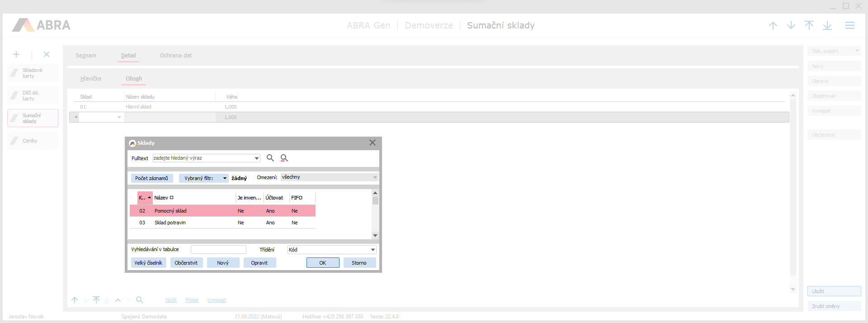Click the magnifier icon in bottom row toolbar
Viewport: 868px width, 323px height.
[x=140, y=300]
